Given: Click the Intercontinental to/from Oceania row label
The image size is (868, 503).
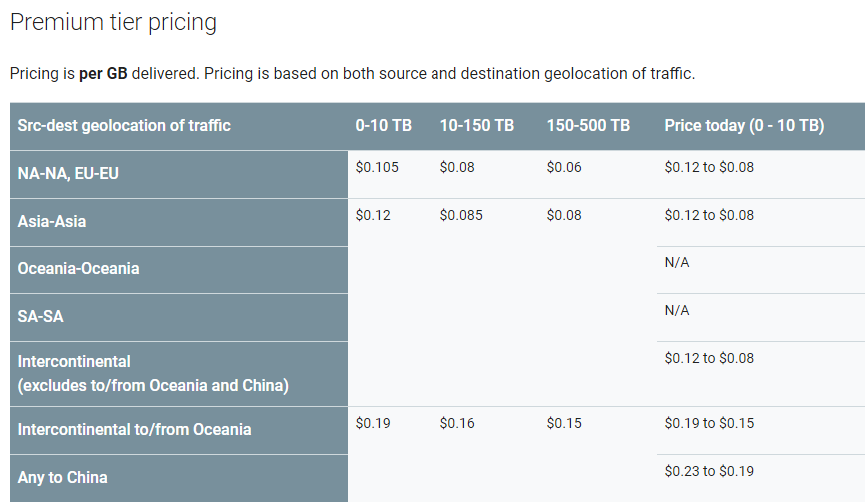Looking at the screenshot, I should tap(134, 430).
